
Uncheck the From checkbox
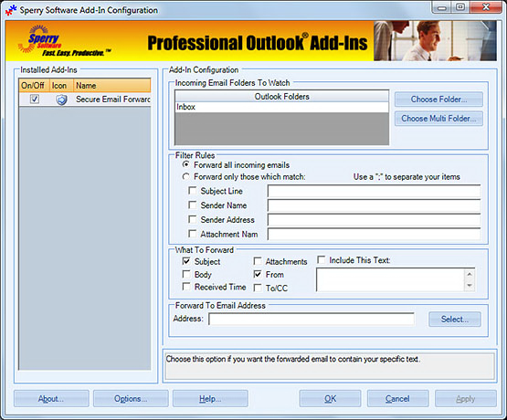tap(258, 274)
